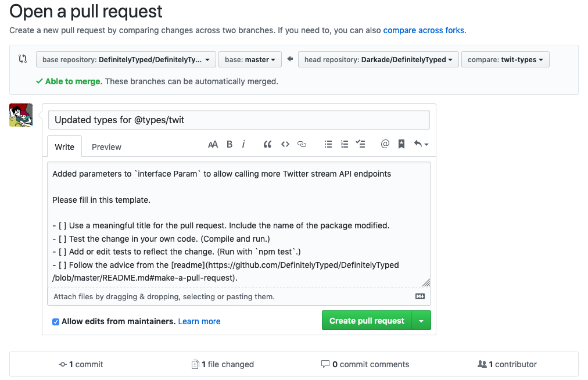
Task: Mention a user with the @ icon
Action: click(385, 144)
